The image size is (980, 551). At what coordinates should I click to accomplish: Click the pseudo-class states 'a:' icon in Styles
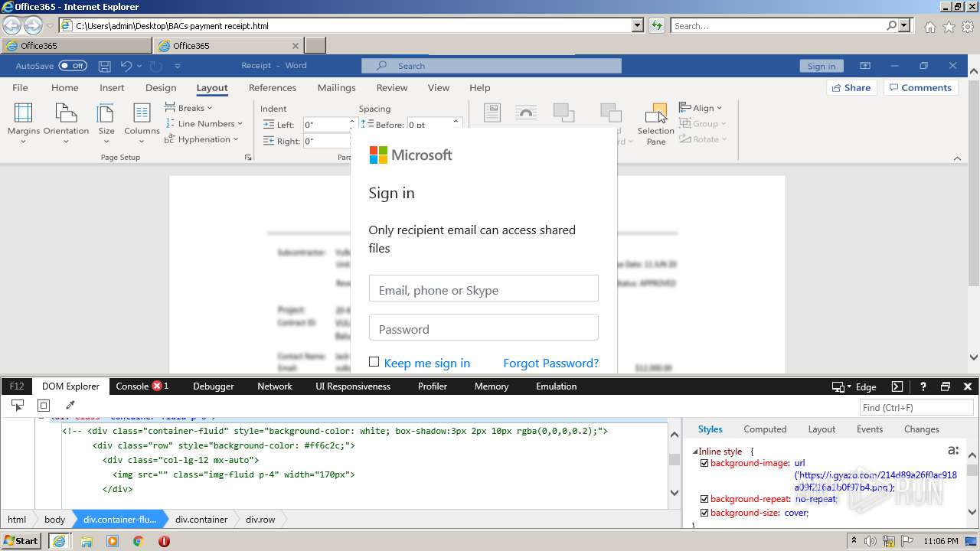tap(954, 450)
